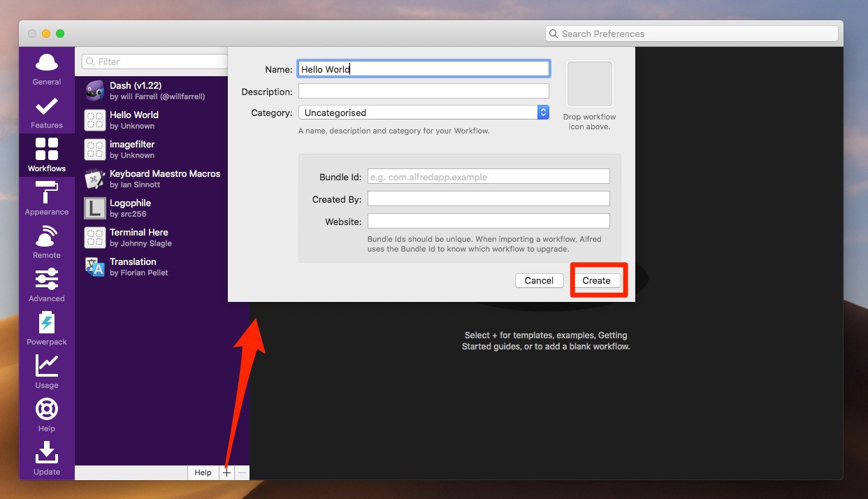Open the Category dropdown set to Uncategorised
This screenshot has width=868, height=499.
[424, 113]
